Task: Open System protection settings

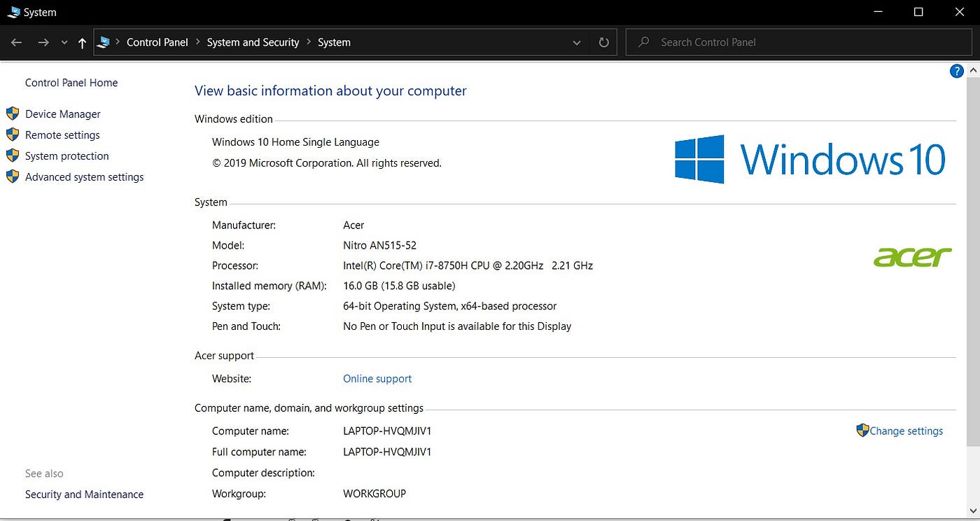Action: (66, 155)
